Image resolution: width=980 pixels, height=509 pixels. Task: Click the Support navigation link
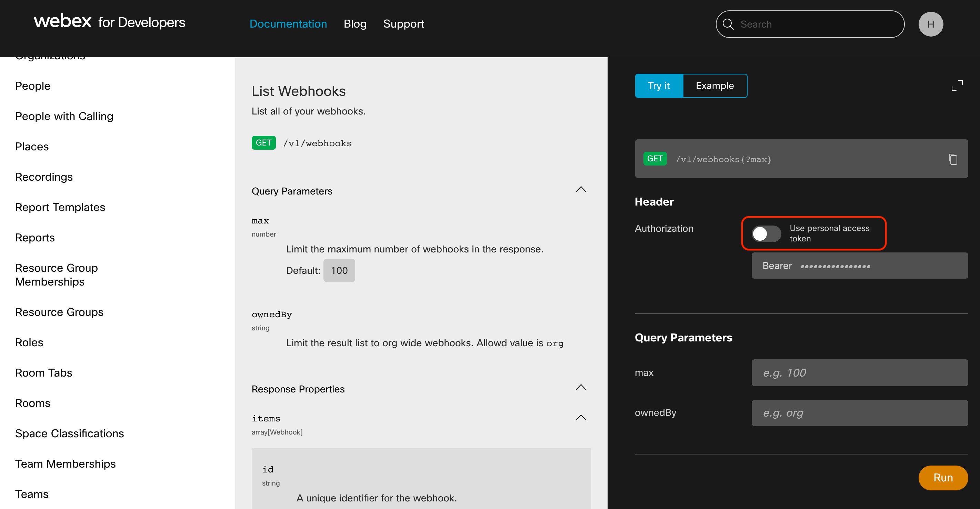click(404, 24)
